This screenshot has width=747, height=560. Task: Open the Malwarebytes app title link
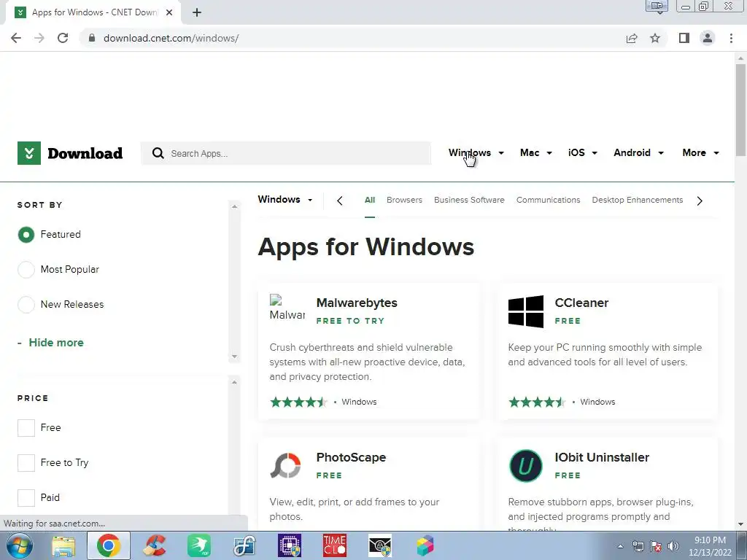coord(357,303)
